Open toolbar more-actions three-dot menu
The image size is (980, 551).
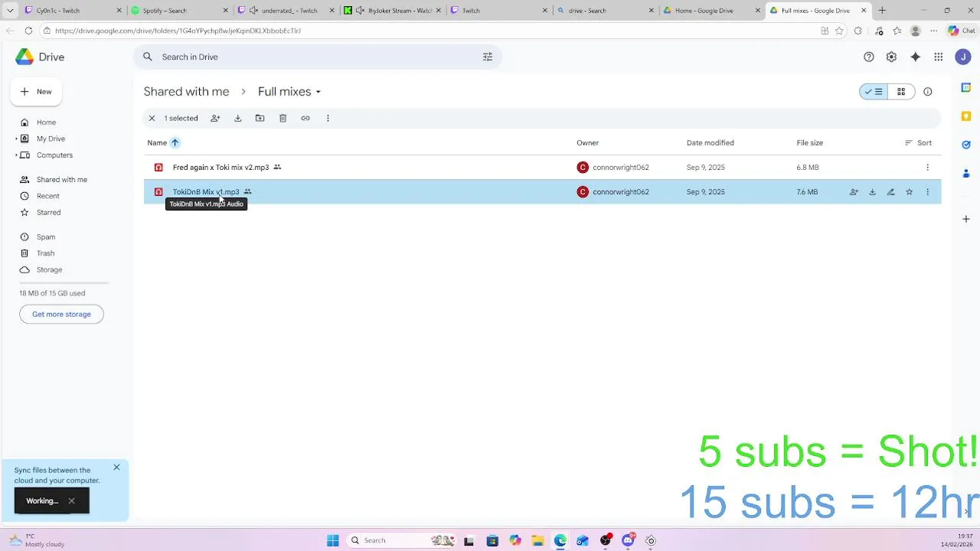328,118
